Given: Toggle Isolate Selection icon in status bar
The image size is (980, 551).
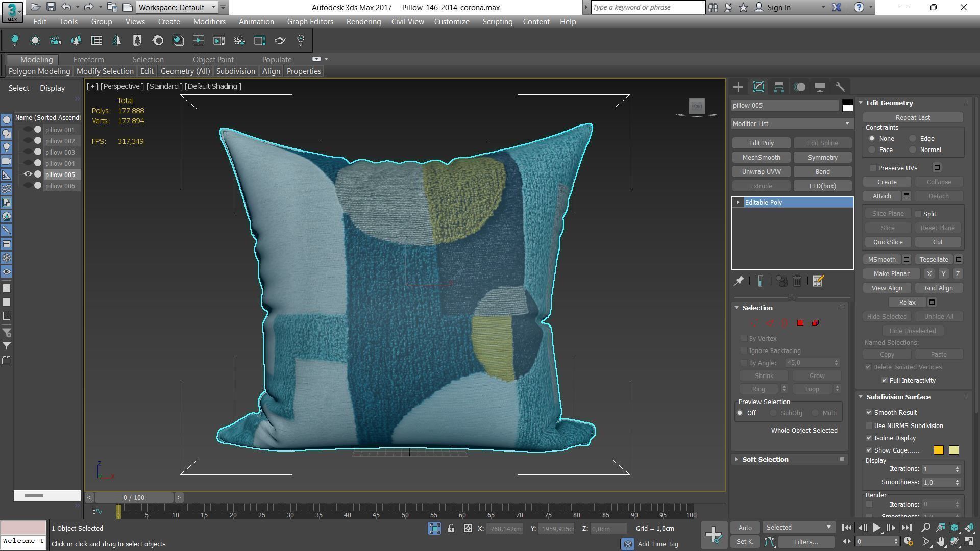Looking at the screenshot, I should 434,529.
